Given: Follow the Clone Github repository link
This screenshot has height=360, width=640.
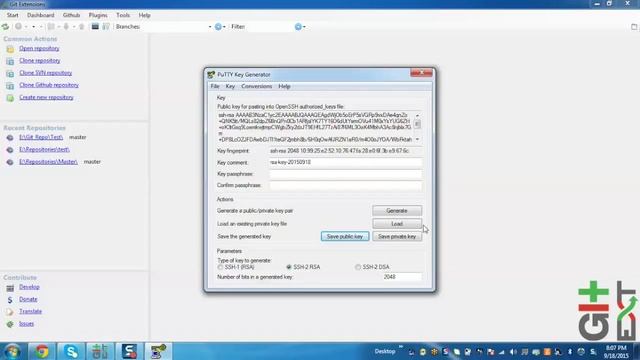Looking at the screenshot, I should [x=49, y=85].
